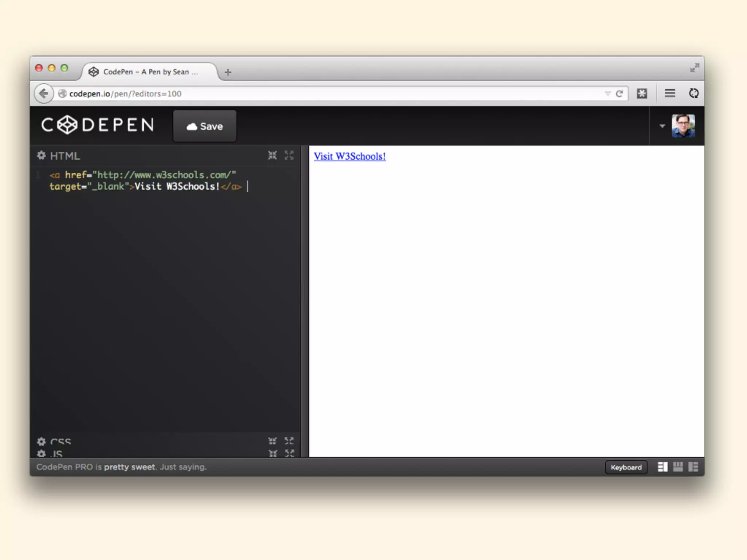
Task: Click the browser back button
Action: pyautogui.click(x=43, y=94)
